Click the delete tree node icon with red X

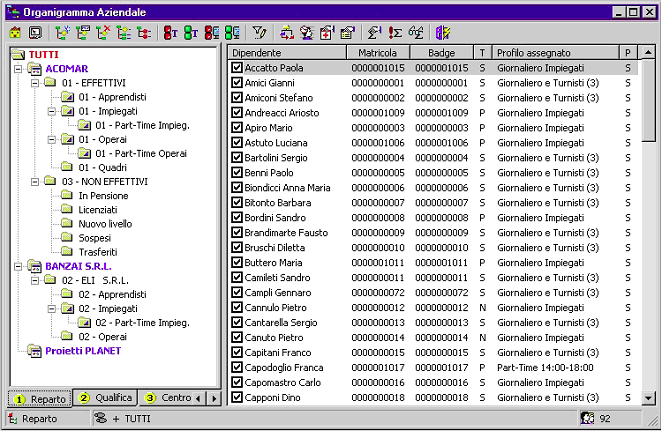[x=103, y=32]
